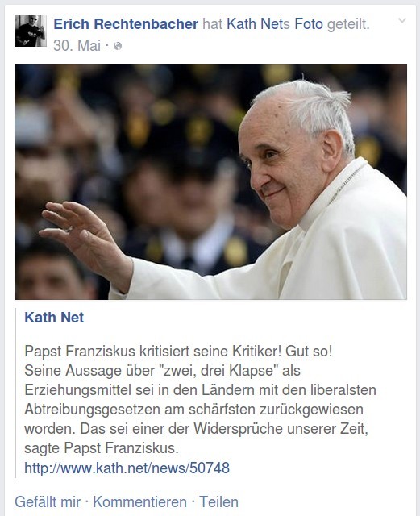Click the headline sentence ending 'Gut so!'
This screenshot has height=516, width=420.
[178, 352]
